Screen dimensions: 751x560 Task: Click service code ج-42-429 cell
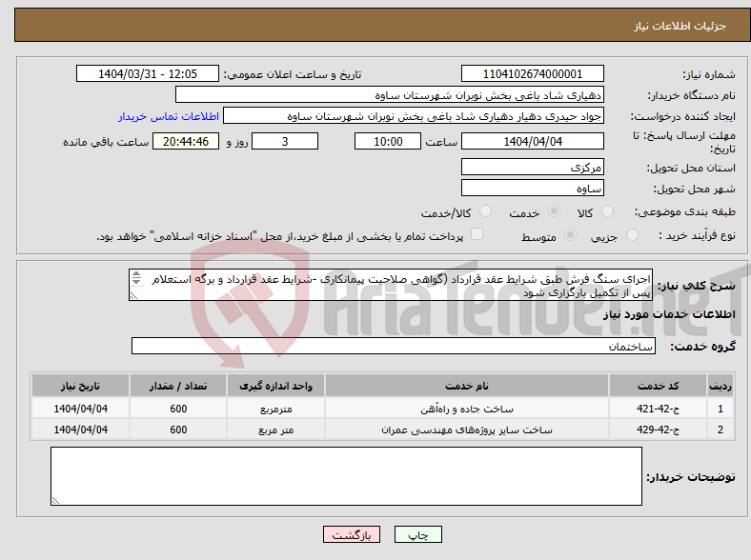click(659, 430)
